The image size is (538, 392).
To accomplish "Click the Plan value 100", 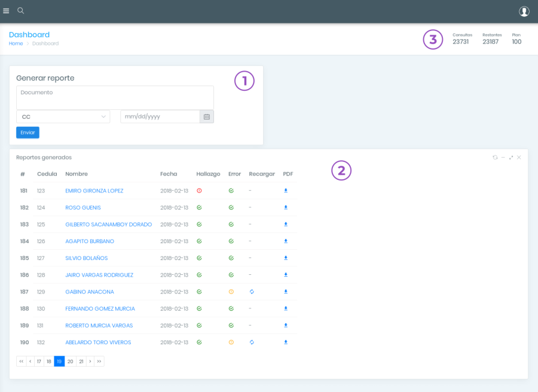I will click(x=516, y=42).
